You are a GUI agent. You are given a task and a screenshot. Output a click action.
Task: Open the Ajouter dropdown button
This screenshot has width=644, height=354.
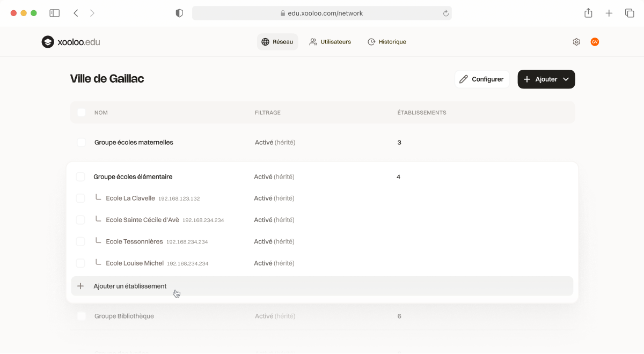pyautogui.click(x=546, y=79)
